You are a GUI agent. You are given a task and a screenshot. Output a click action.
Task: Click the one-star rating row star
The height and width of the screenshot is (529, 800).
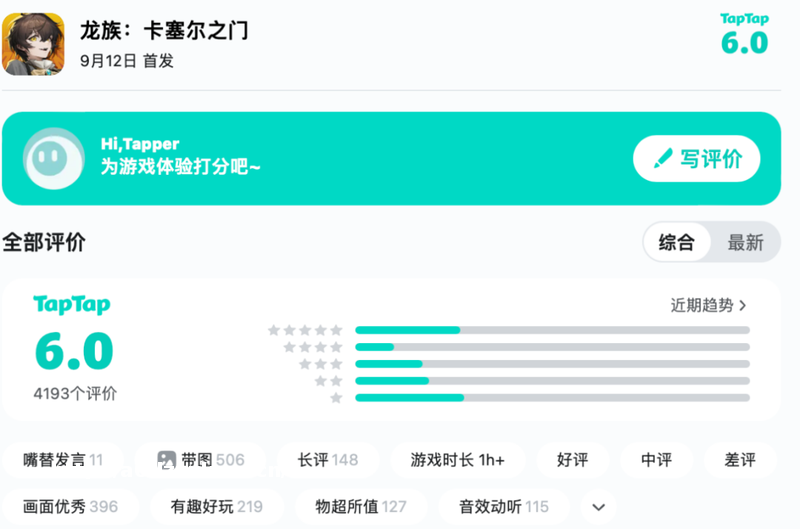pos(336,398)
